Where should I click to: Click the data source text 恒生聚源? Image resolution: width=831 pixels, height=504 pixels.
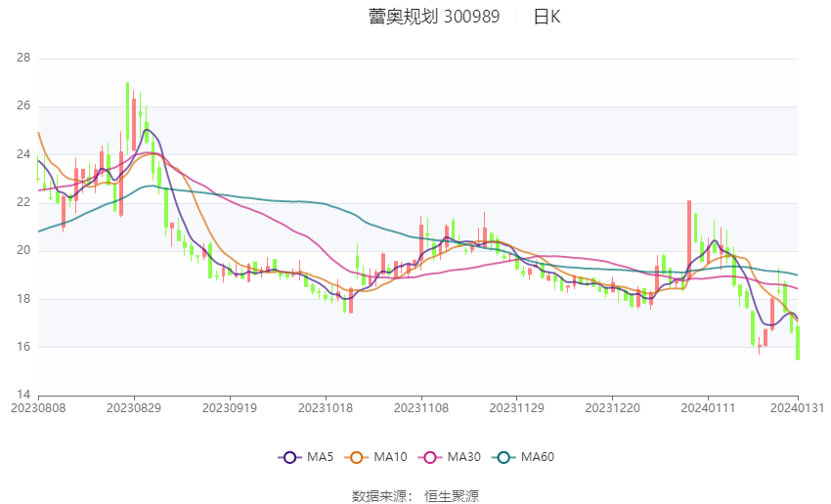pos(452,496)
